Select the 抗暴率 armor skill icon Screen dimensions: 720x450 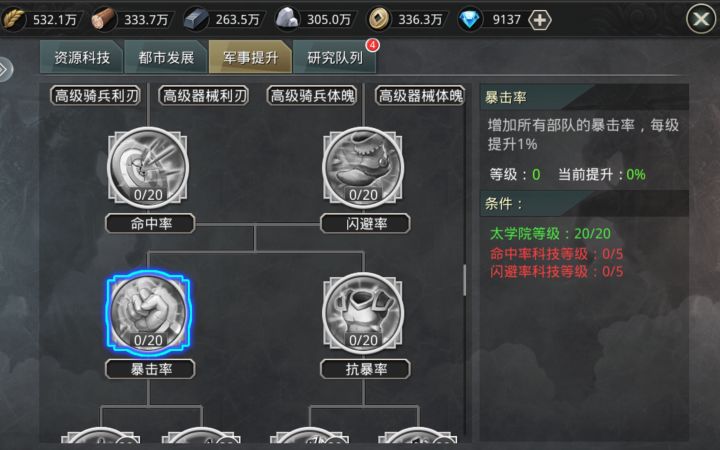[x=363, y=313]
